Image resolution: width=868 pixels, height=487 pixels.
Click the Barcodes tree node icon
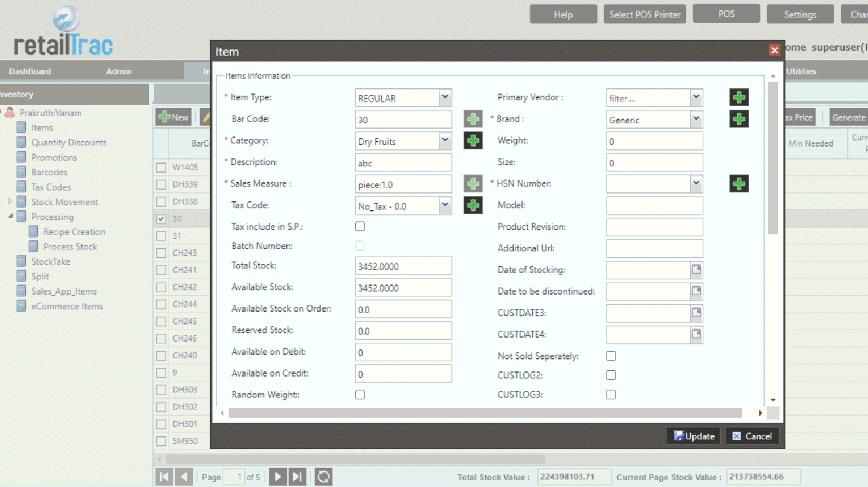click(x=22, y=172)
